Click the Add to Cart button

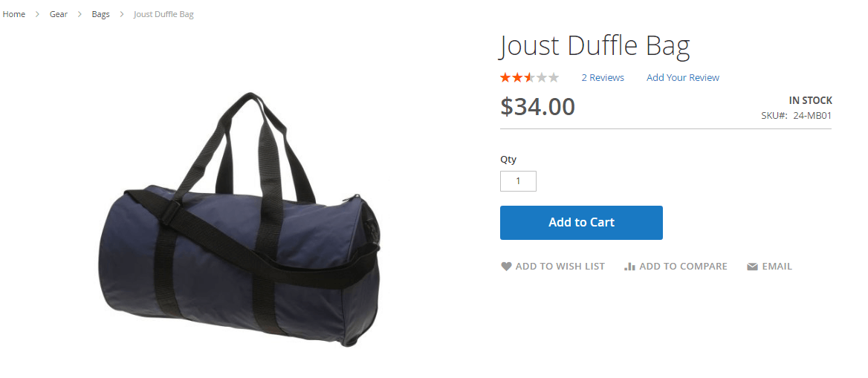click(x=581, y=223)
